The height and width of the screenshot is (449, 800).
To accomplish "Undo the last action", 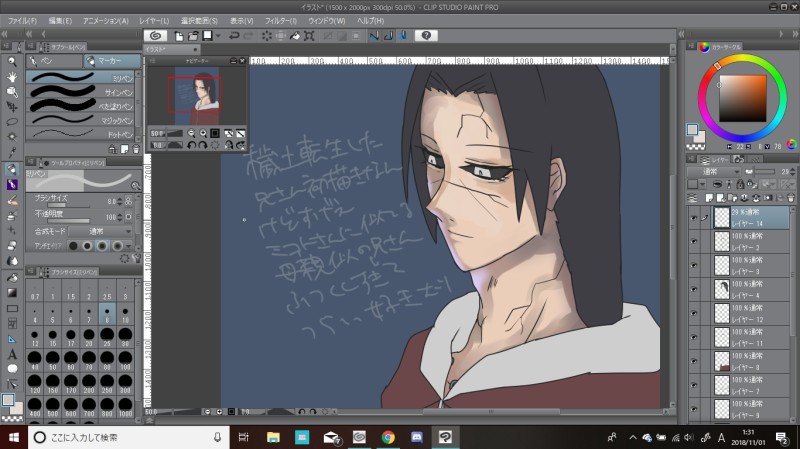I will 234,36.
